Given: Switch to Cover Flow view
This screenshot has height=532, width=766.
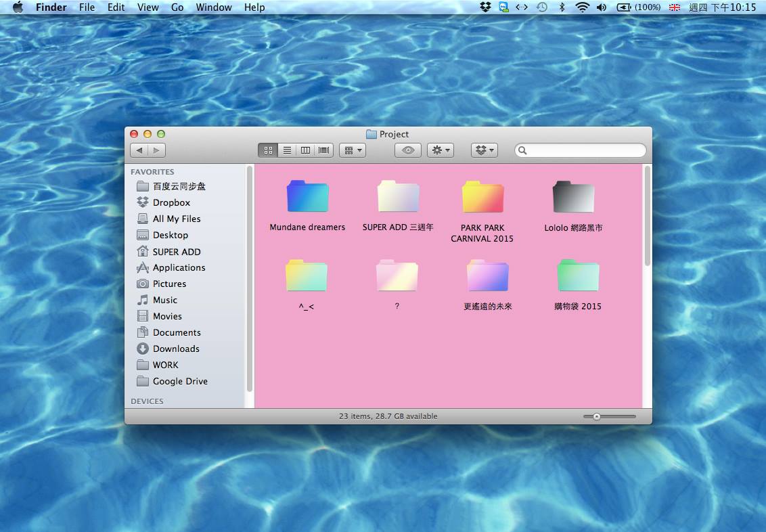Looking at the screenshot, I should click(323, 150).
